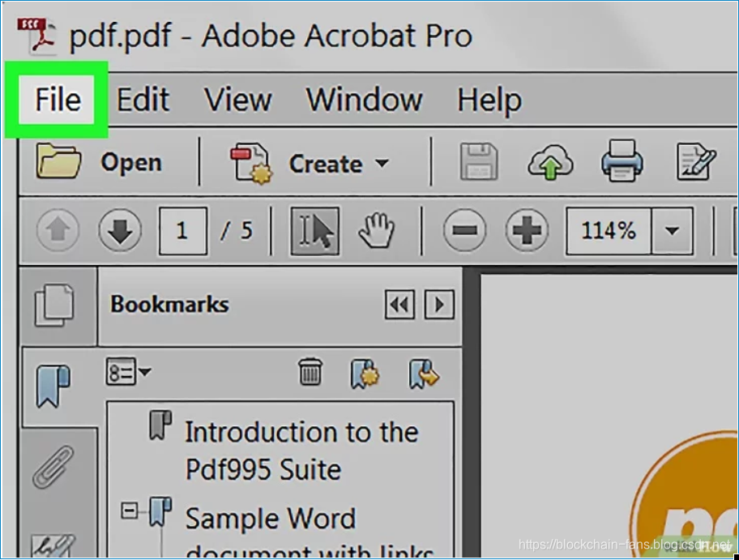Click the zoom in plus button
This screenshot has width=739, height=560.
click(527, 230)
